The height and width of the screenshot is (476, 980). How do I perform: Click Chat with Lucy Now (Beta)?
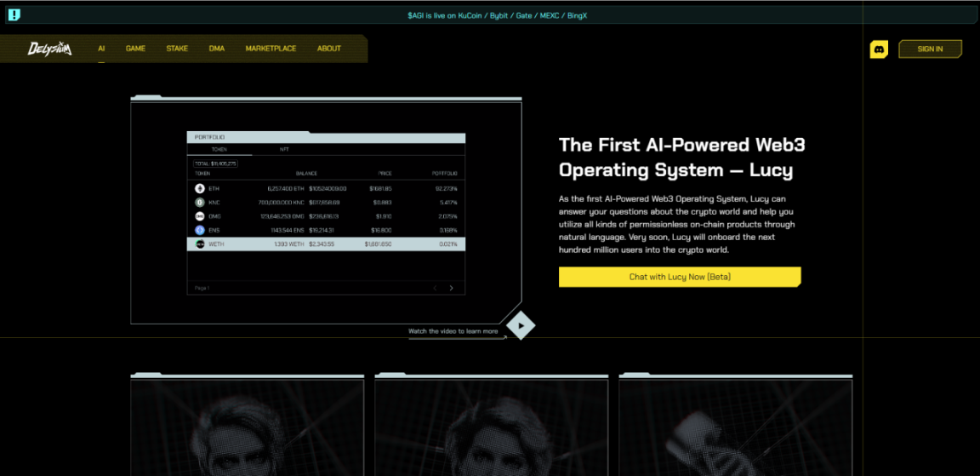pos(680,277)
